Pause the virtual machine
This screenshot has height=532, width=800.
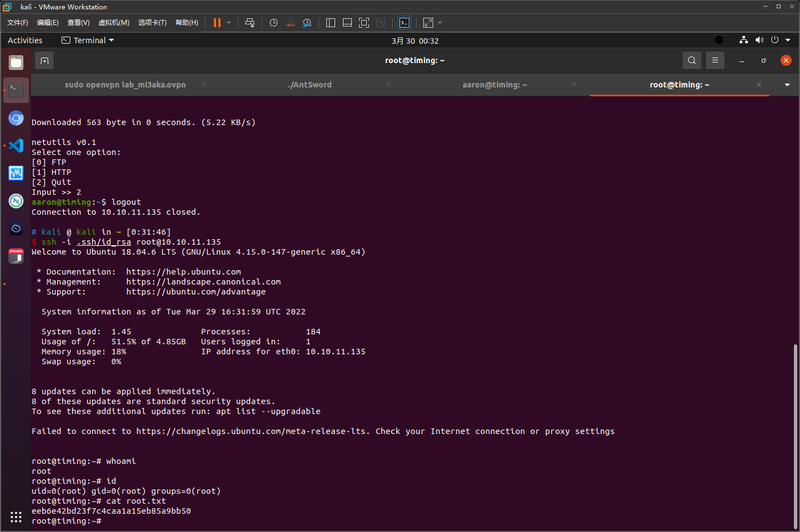click(x=217, y=23)
